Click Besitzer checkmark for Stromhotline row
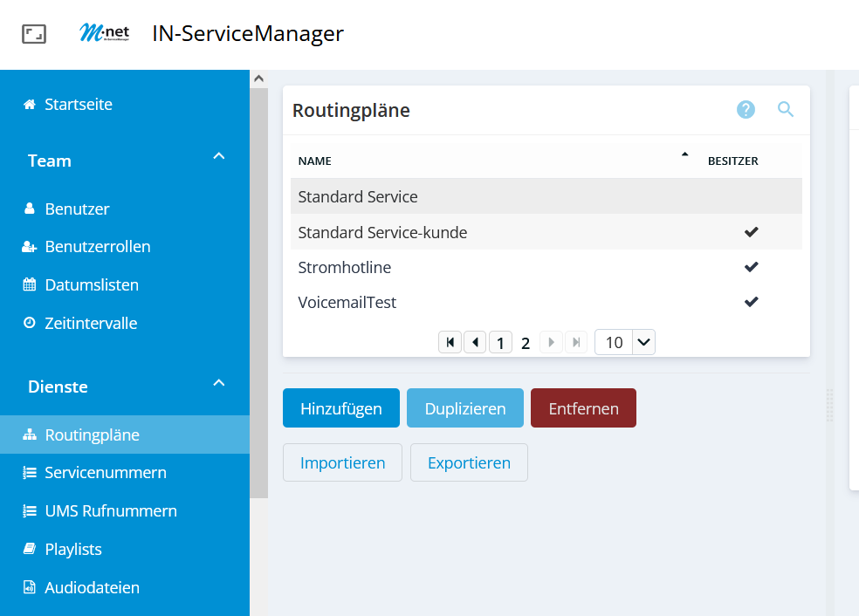The width and height of the screenshot is (859, 616). (x=751, y=267)
